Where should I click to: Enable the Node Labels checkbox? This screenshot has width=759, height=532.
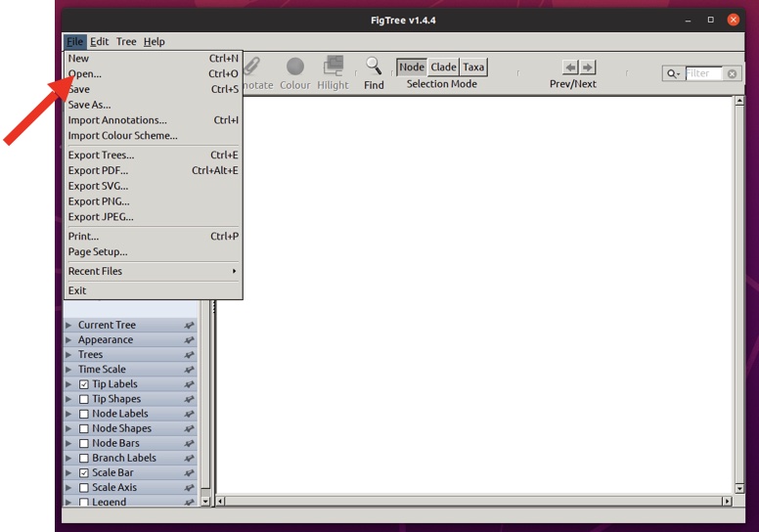[84, 414]
